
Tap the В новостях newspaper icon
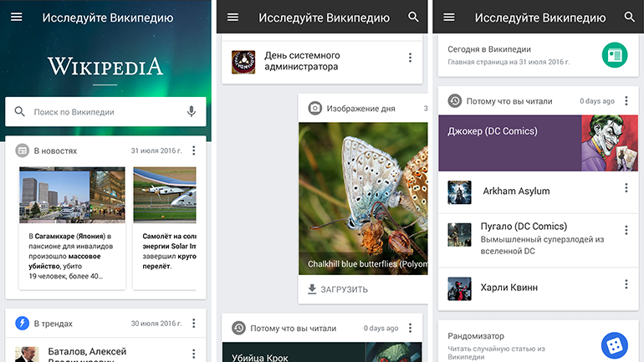pyautogui.click(x=23, y=150)
